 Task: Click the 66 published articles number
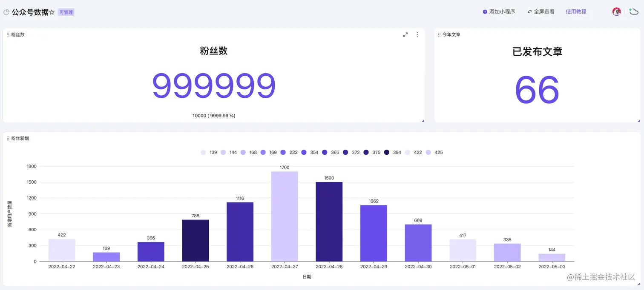click(537, 90)
